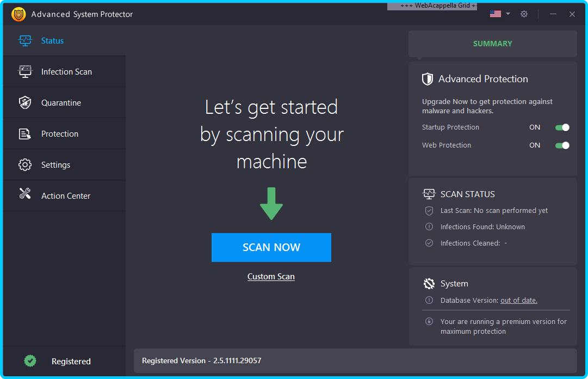This screenshot has width=588, height=379.
Task: Click the Advanced System Protector shield logo
Action: [18, 14]
